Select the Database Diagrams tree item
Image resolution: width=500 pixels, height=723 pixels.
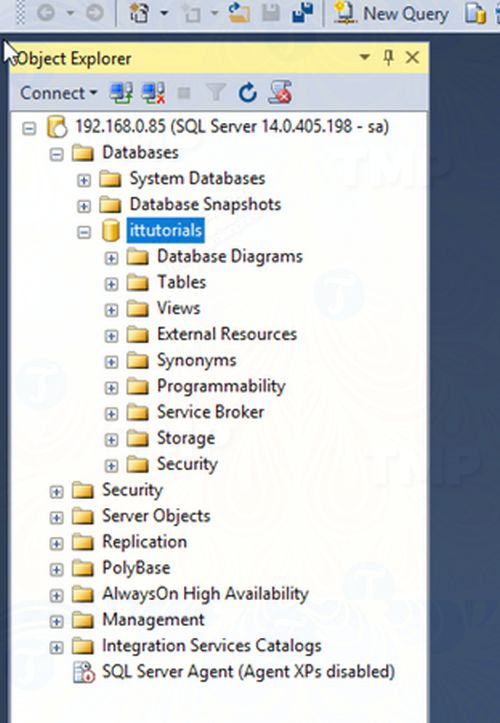click(x=230, y=256)
